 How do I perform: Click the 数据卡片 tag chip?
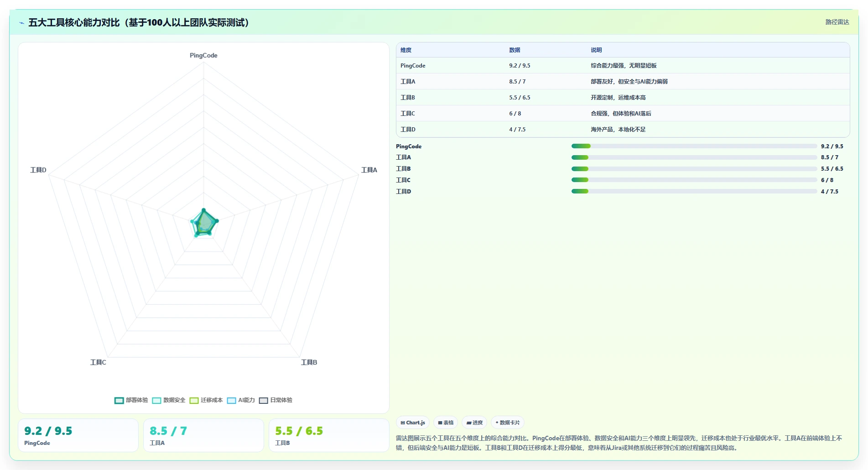click(x=507, y=423)
